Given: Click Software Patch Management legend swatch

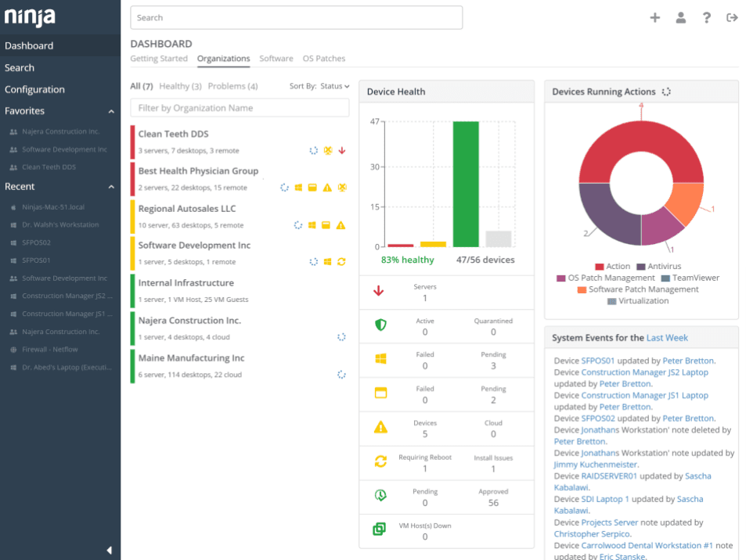Looking at the screenshot, I should (x=582, y=289).
